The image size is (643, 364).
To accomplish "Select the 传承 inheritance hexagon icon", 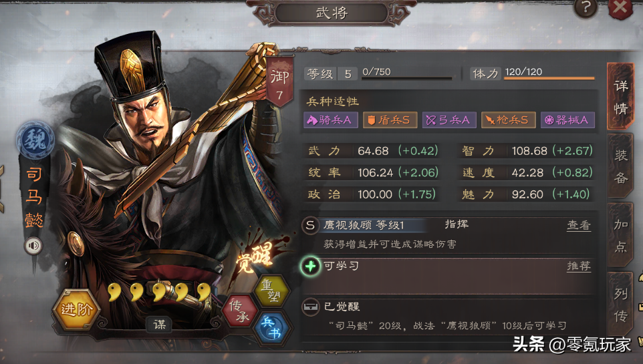I will (240, 311).
